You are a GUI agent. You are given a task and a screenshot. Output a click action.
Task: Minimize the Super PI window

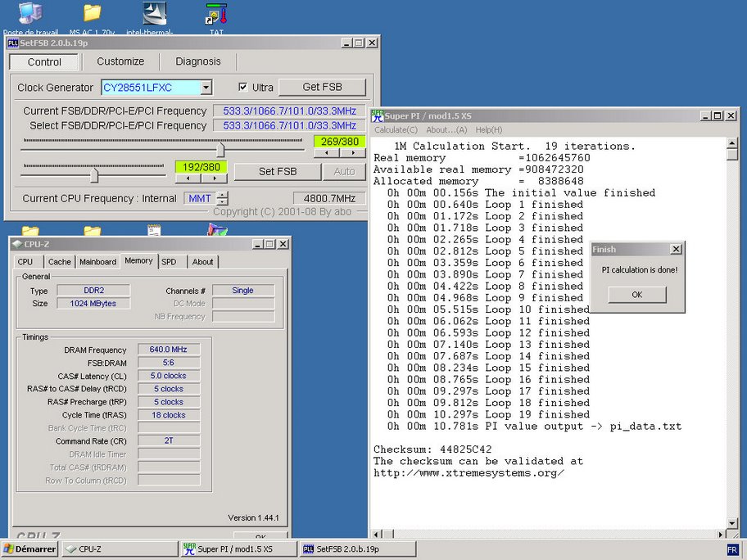tap(706, 115)
